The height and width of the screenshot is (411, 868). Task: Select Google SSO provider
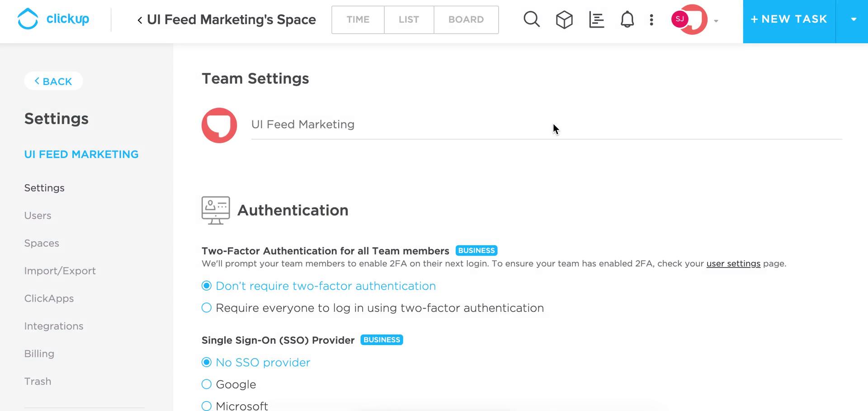[229, 385]
